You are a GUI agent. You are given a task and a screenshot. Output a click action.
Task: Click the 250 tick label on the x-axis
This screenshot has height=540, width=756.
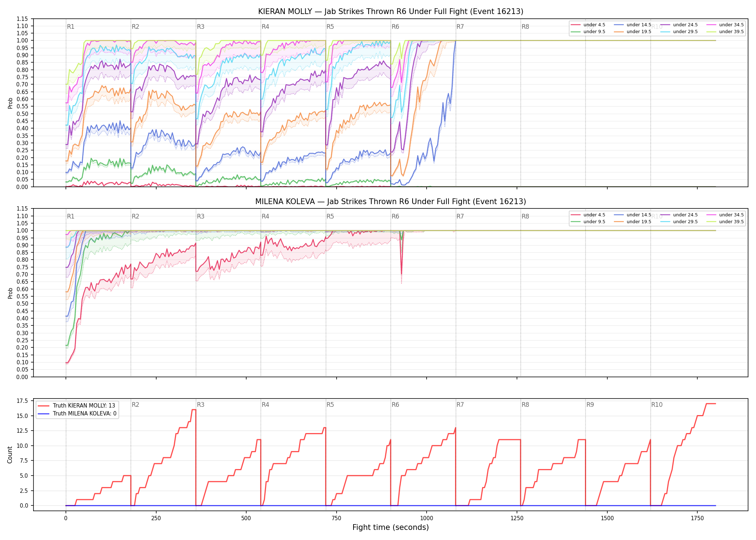tap(156, 518)
